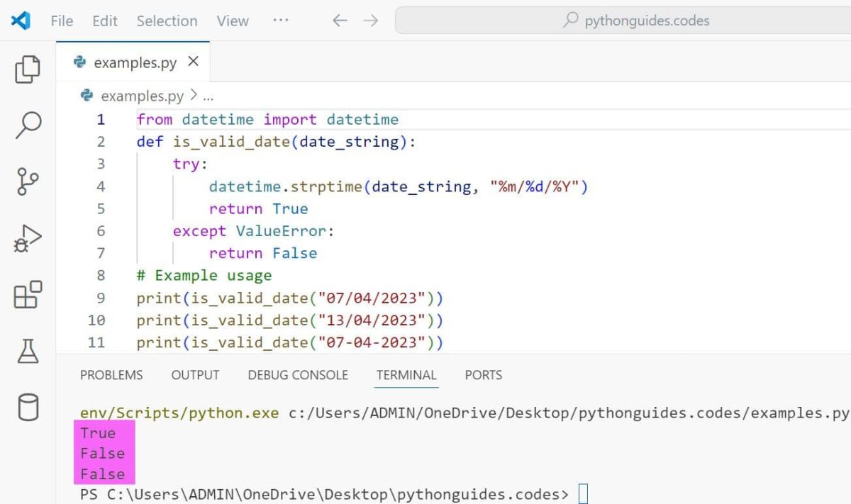The image size is (851, 504).
Task: Open the Selection menu
Action: [x=167, y=21]
